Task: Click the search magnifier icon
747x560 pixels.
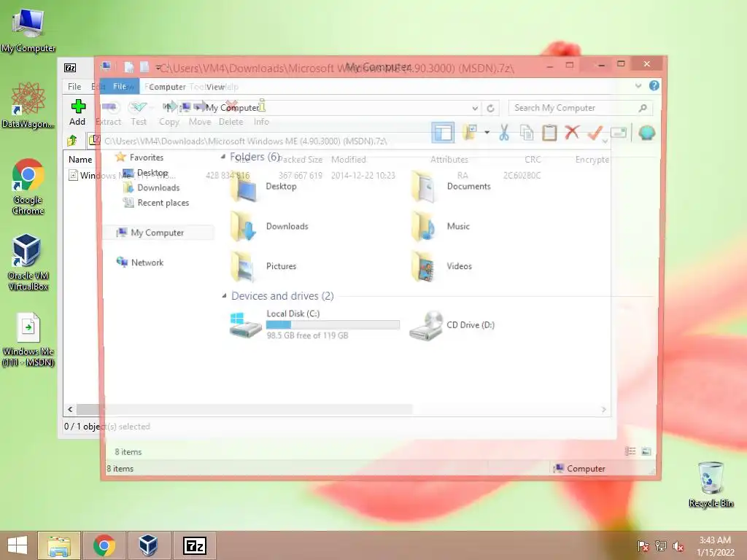Action: (x=643, y=108)
